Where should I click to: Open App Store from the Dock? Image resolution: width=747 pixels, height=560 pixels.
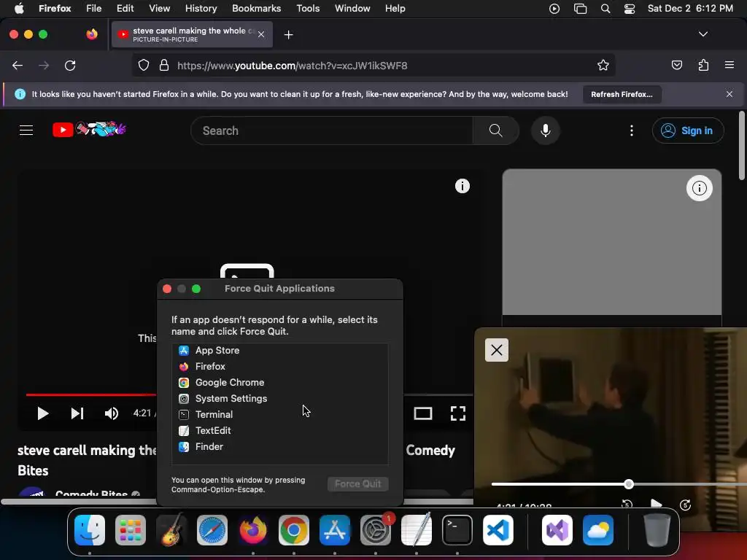(335, 530)
